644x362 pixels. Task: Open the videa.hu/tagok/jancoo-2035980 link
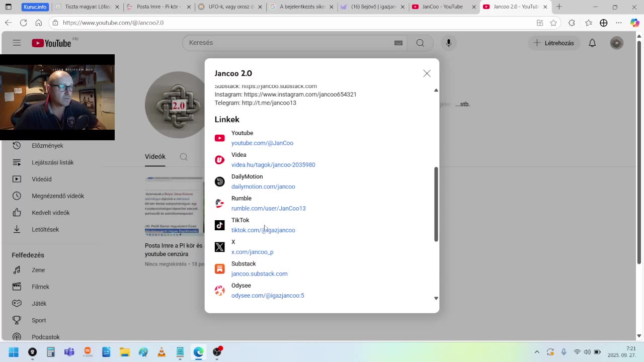(x=273, y=165)
